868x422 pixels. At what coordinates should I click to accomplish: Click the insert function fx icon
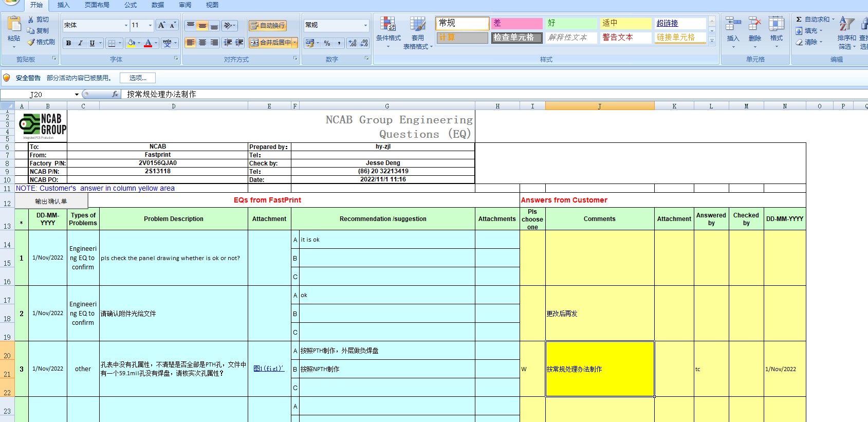[115, 94]
